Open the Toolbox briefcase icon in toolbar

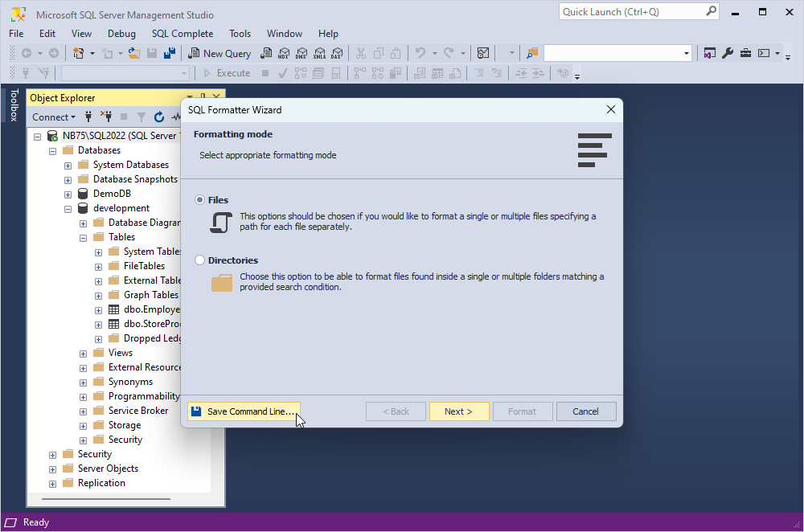745,53
